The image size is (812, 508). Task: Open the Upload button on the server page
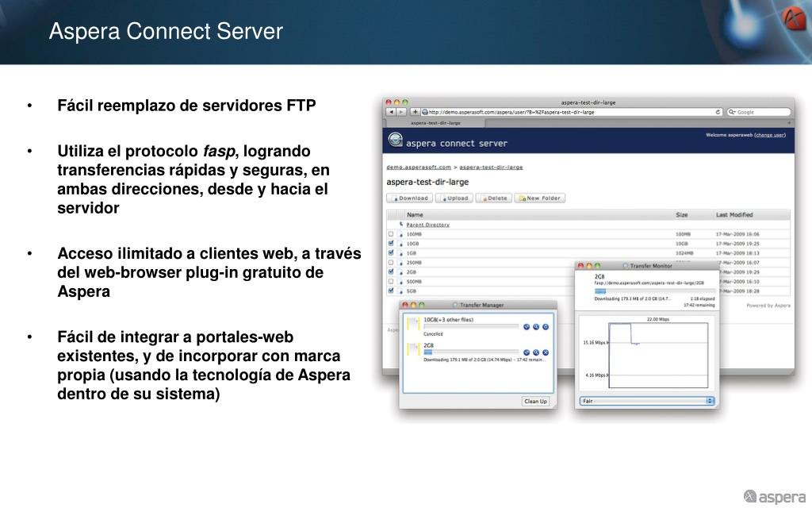coord(454,198)
